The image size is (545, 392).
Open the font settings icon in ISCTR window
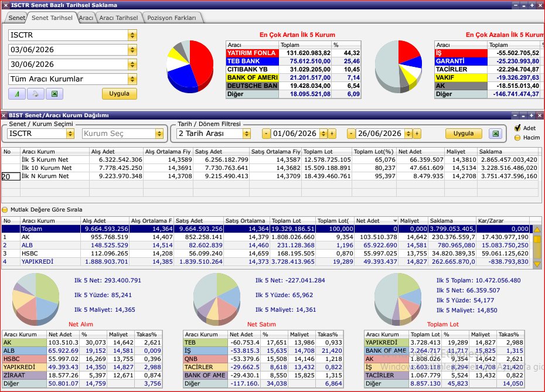[16, 94]
